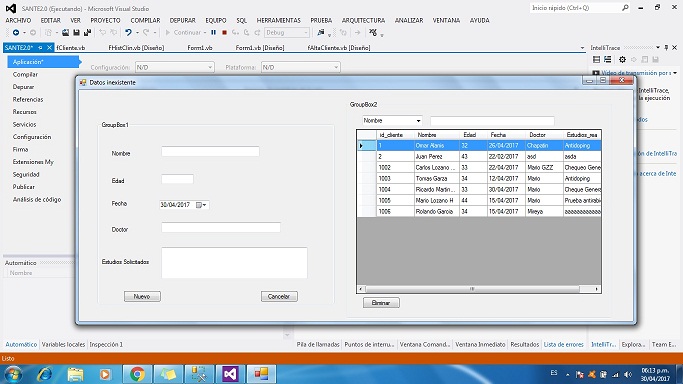The image size is (683, 384).
Task: Open Video de transmisión link in IntelliTrace
Action: (x=636, y=73)
